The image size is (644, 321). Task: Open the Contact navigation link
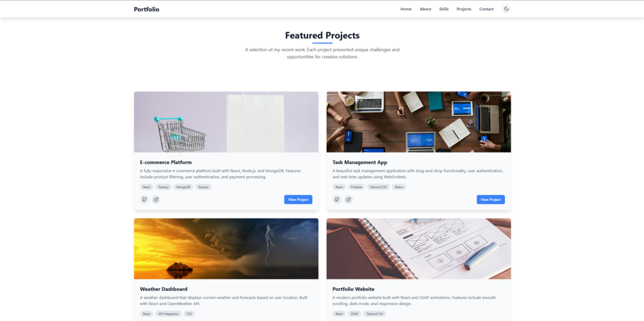487,9
